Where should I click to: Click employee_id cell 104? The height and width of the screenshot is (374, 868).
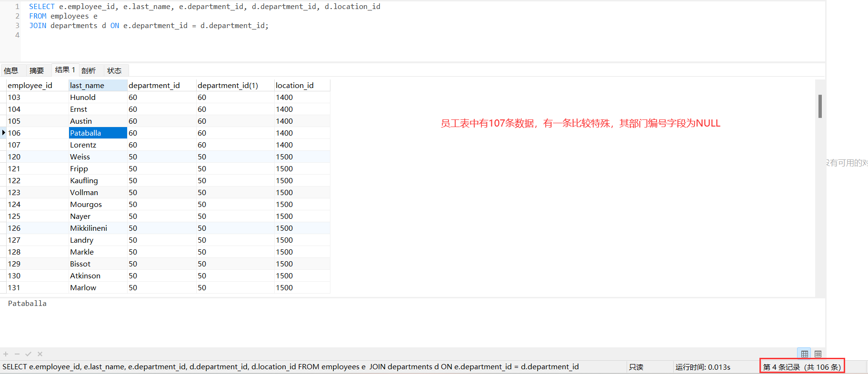[37, 109]
